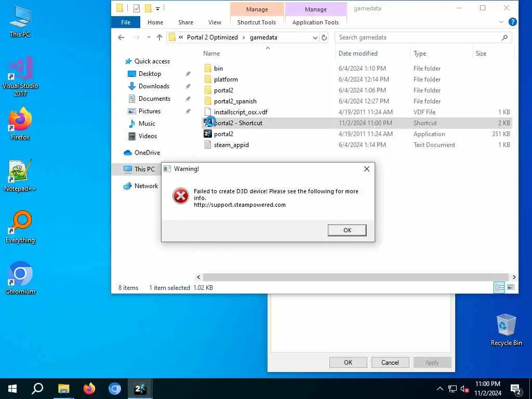This screenshot has height=399, width=532.
Task: Click OK in the Warning dialog
Action: coord(347,230)
